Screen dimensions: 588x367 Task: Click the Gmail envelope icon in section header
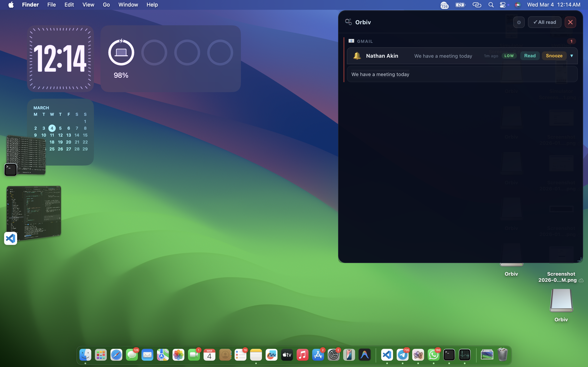point(351,41)
